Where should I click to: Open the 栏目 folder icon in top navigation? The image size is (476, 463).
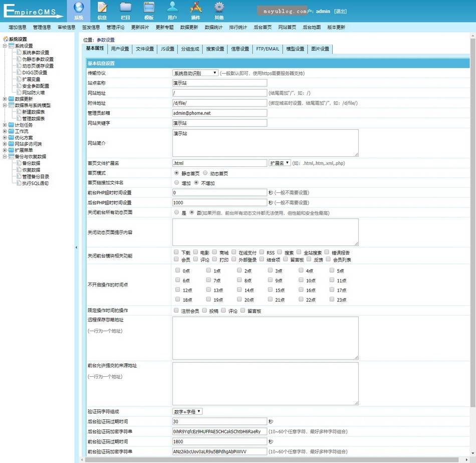[x=125, y=8]
